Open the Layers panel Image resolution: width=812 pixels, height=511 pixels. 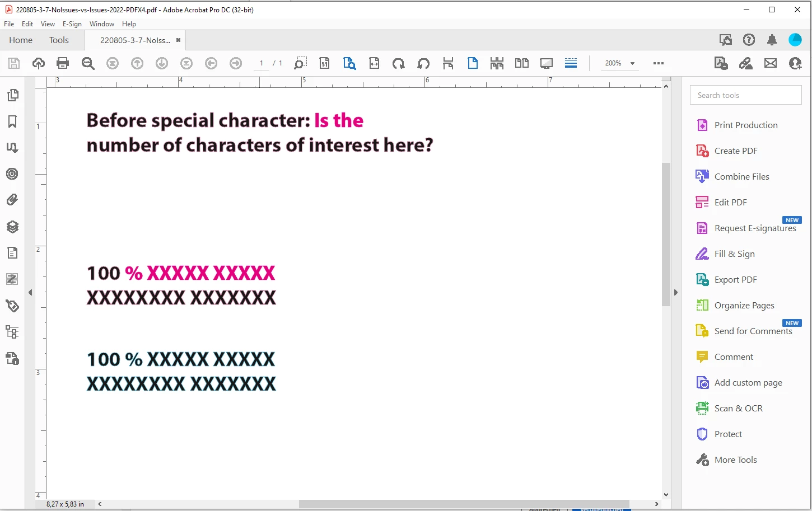coord(12,226)
